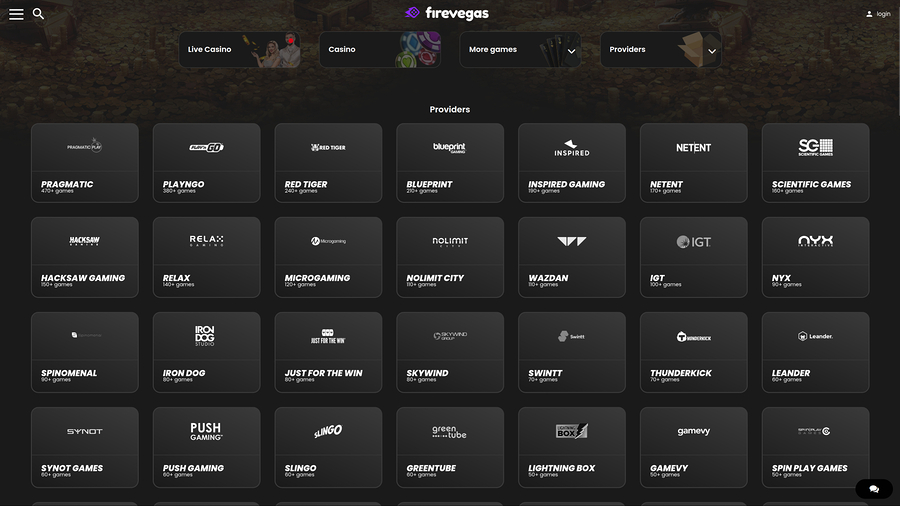
Task: Click the SG Scientific Games logo
Action: [815, 147]
